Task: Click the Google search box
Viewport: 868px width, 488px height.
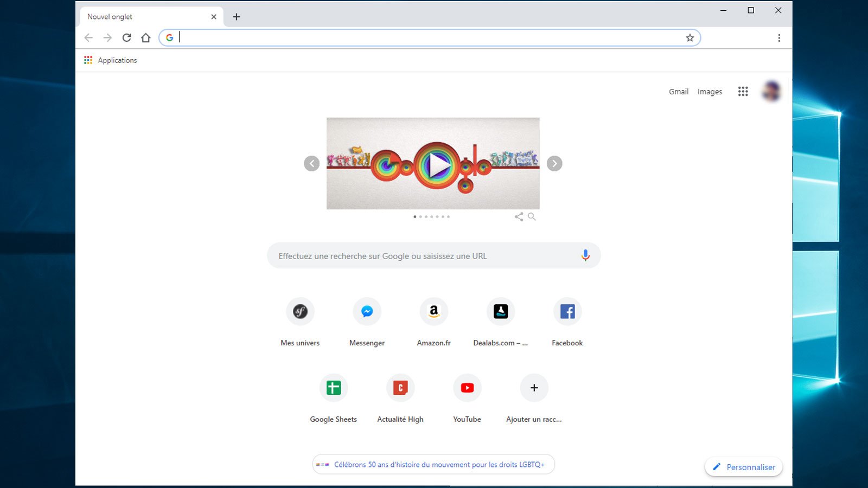Action: tap(433, 255)
